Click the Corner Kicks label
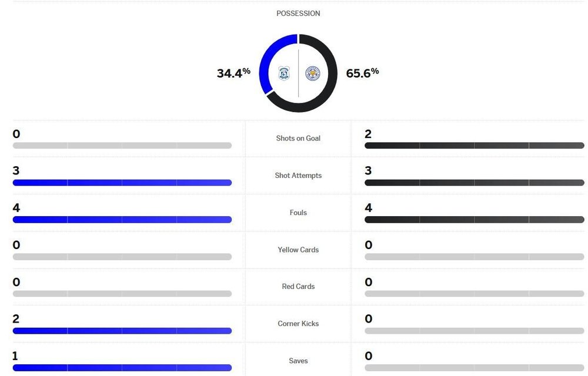The height and width of the screenshot is (376, 588). pos(298,323)
